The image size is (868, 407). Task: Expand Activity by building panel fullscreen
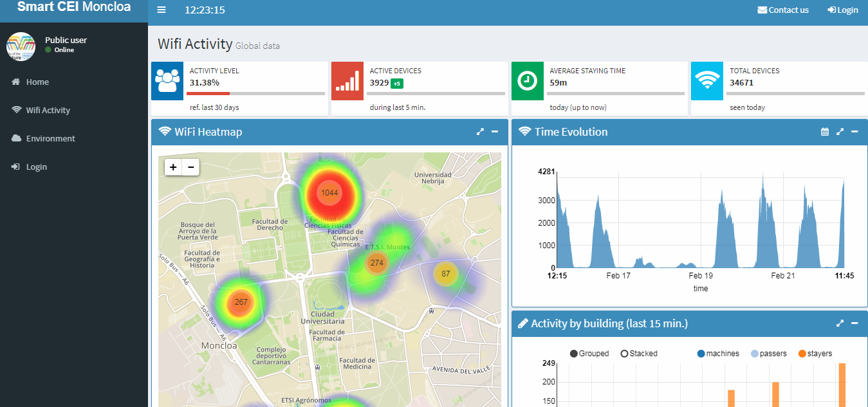pos(840,323)
